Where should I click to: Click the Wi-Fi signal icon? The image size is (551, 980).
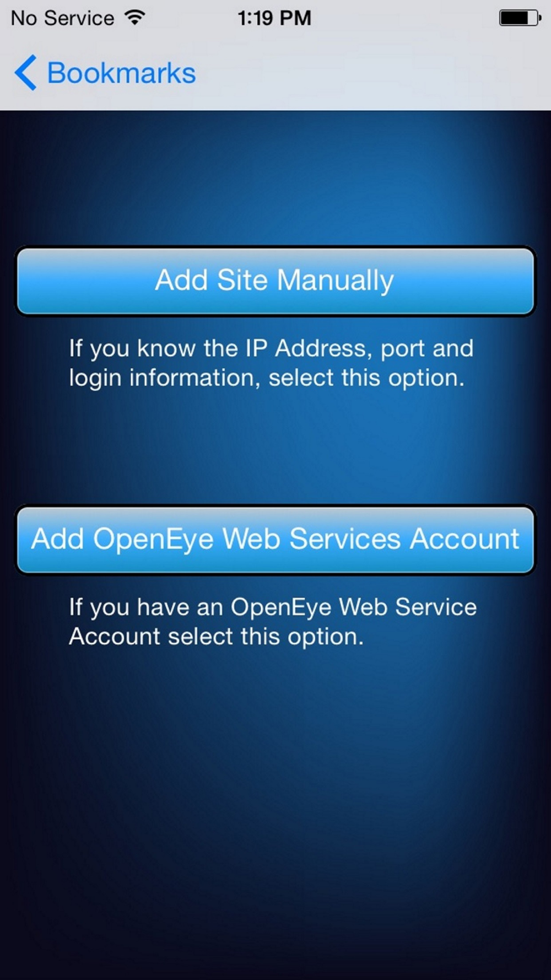(x=135, y=18)
